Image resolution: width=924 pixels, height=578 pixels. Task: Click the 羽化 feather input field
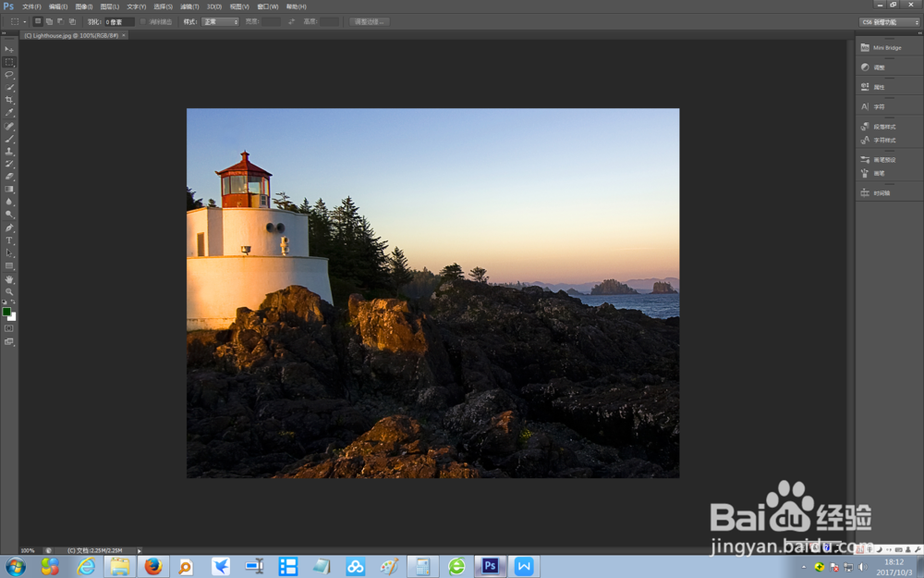click(119, 22)
